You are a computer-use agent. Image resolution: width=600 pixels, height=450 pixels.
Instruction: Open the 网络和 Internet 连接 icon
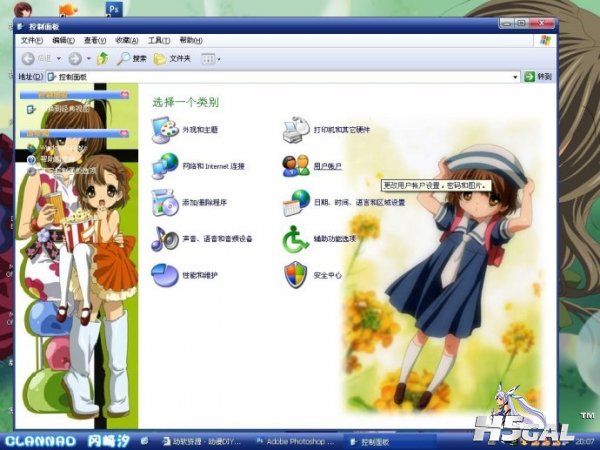pyautogui.click(x=163, y=164)
